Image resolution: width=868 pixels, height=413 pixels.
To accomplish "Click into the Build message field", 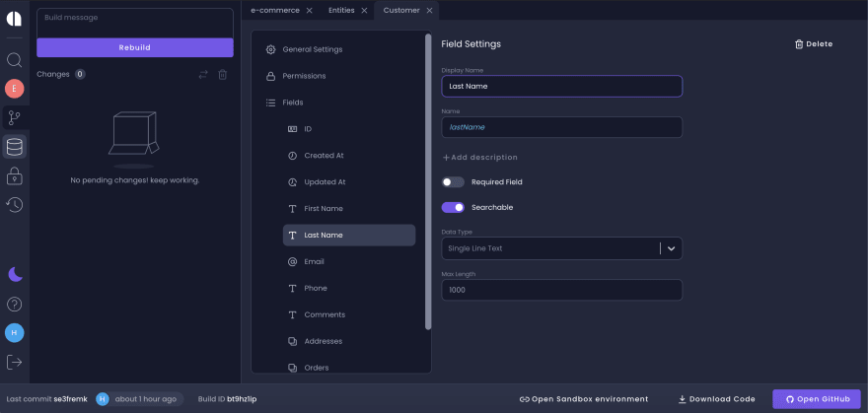I will (135, 23).
